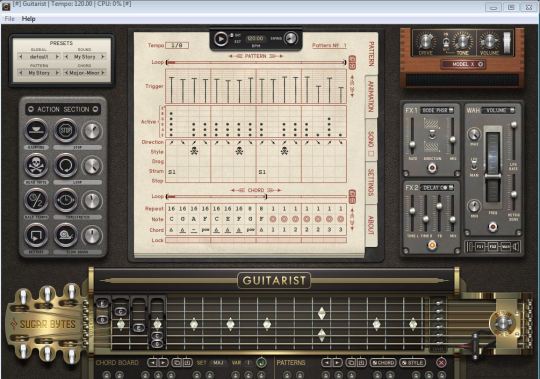Click the Loop action button
Image resolution: width=540 pixels, height=379 pixels.
pos(65,166)
